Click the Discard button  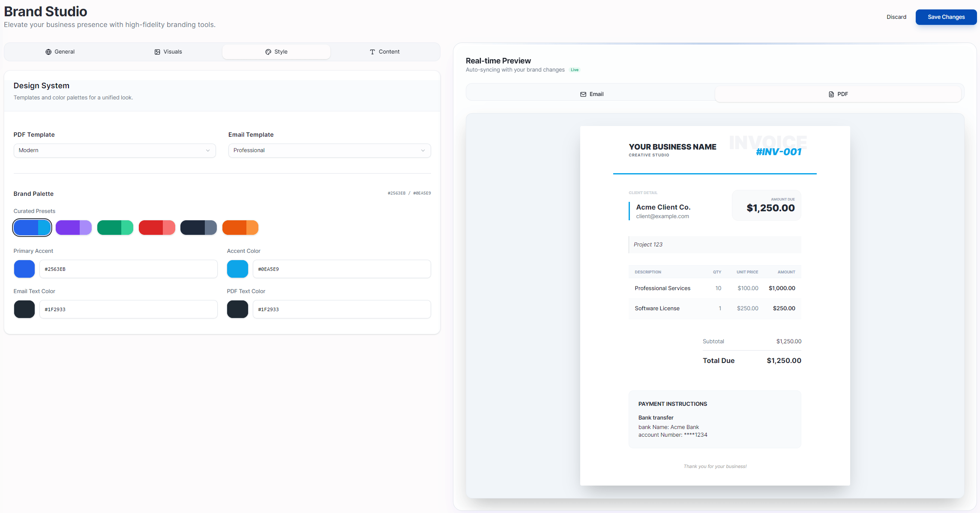896,17
